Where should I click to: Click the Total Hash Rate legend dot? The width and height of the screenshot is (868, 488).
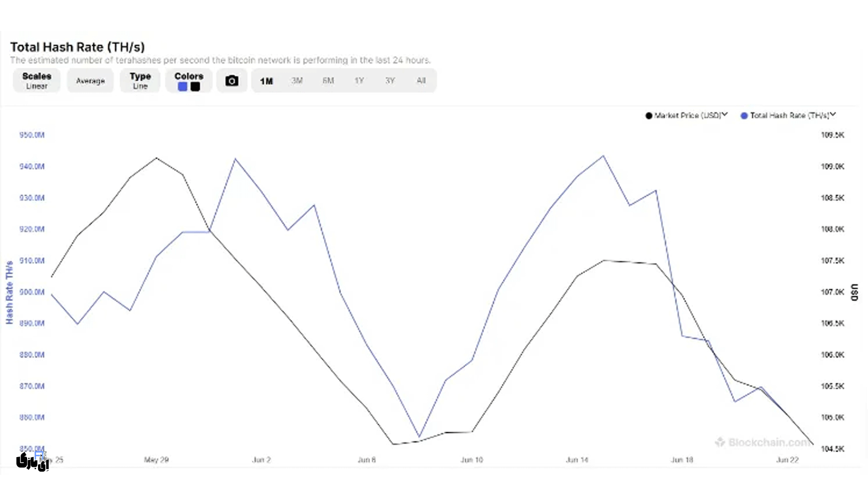tap(744, 115)
